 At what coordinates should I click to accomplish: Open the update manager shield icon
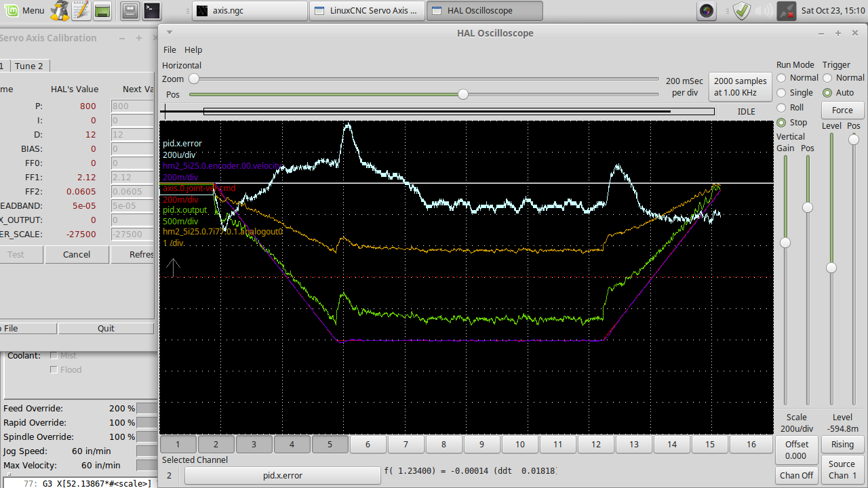742,10
